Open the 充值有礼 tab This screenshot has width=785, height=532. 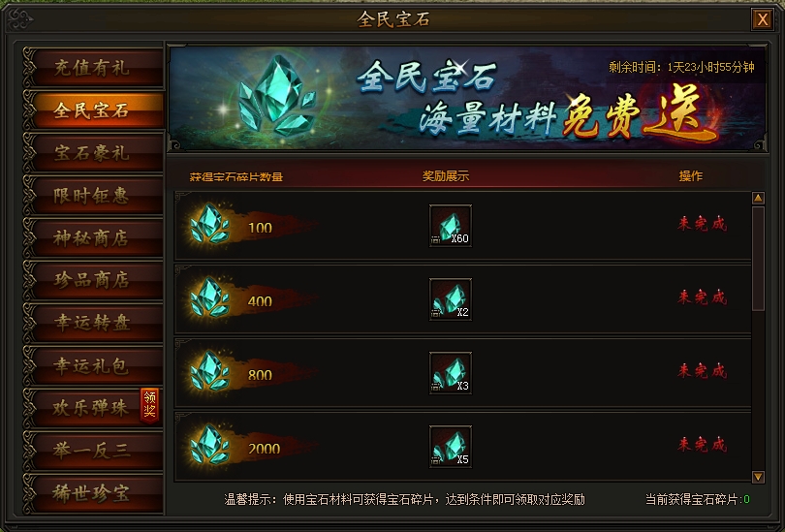point(93,68)
